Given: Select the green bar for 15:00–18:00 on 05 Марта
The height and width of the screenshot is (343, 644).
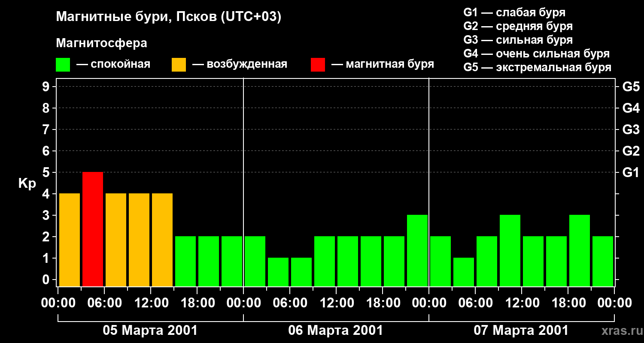Looking at the screenshot, I should 185,261.
